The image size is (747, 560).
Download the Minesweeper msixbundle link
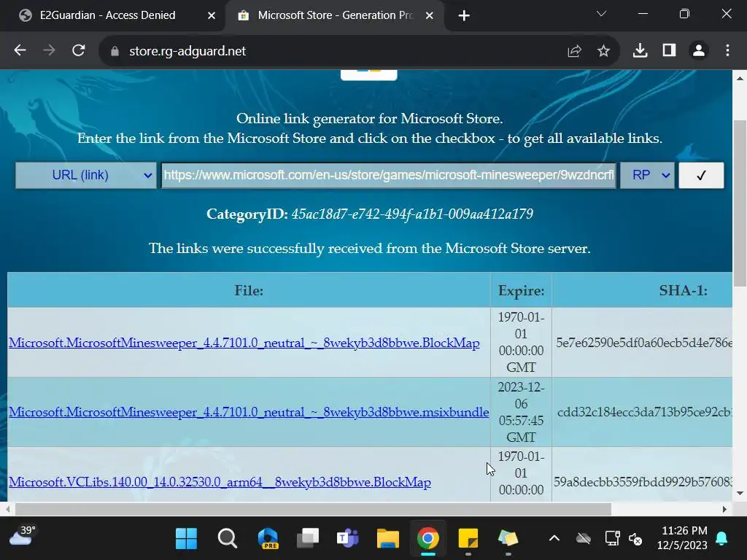pyautogui.click(x=249, y=412)
